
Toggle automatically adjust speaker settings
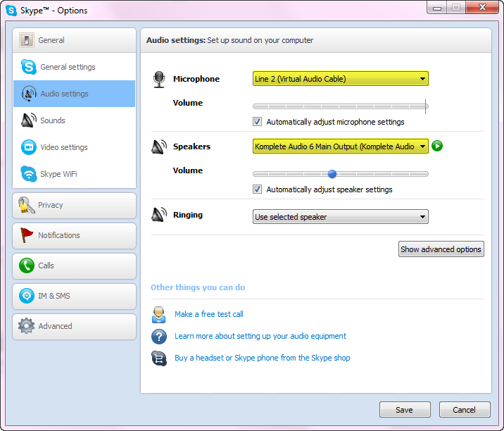click(x=257, y=189)
